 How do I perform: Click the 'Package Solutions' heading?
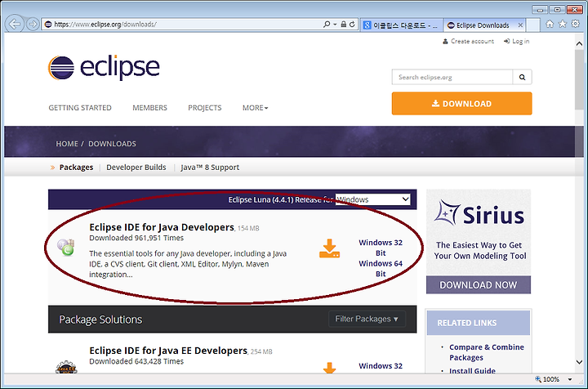coord(100,320)
